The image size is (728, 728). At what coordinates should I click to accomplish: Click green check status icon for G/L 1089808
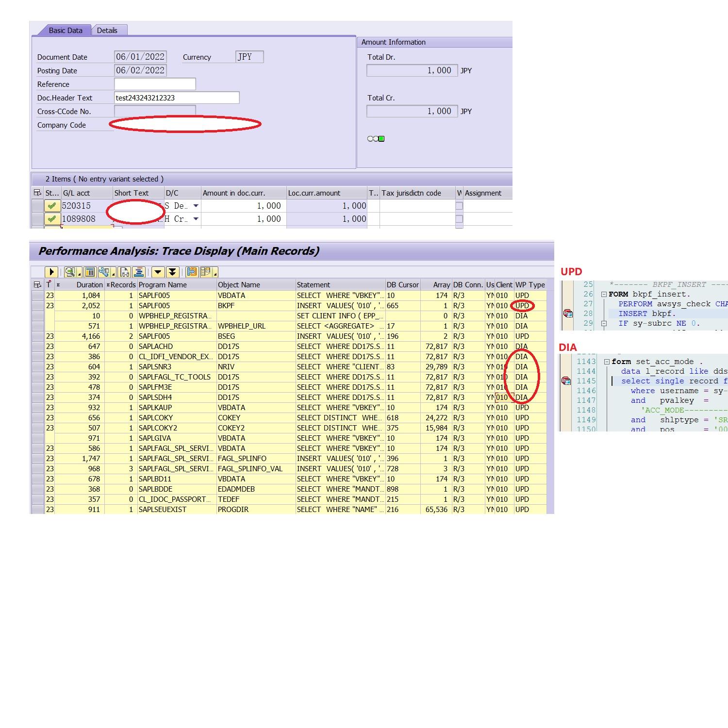pyautogui.click(x=52, y=219)
